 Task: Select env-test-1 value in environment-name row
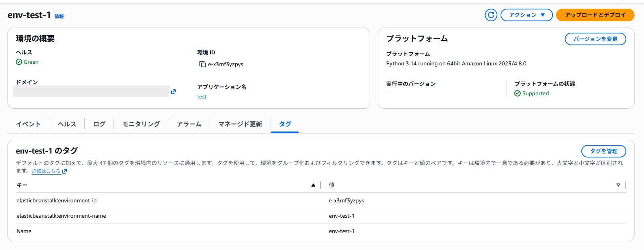point(342,216)
